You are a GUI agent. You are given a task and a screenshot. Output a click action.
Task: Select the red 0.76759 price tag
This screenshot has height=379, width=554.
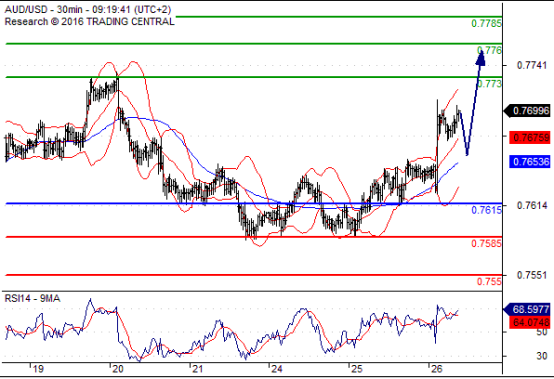pyautogui.click(x=530, y=137)
